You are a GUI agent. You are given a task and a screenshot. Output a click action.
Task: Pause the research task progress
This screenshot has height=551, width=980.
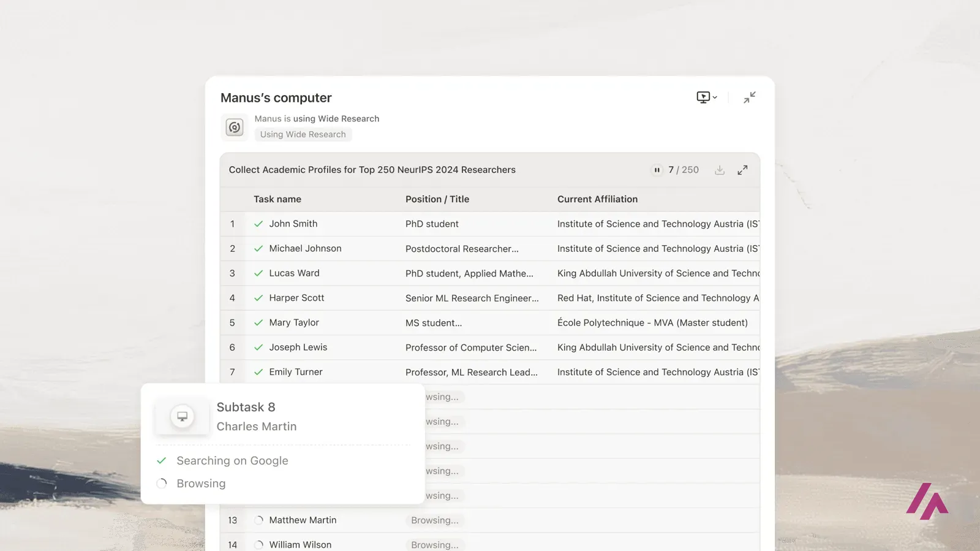click(657, 170)
